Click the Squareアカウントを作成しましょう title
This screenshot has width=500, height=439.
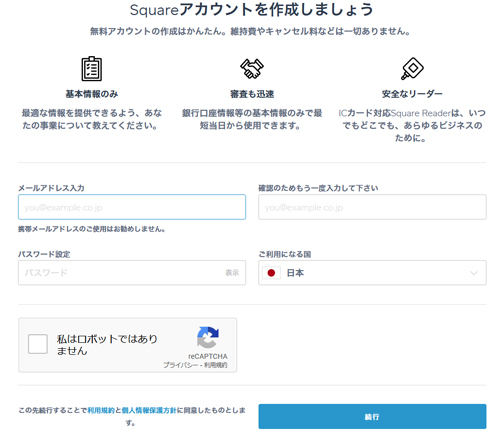point(252,10)
